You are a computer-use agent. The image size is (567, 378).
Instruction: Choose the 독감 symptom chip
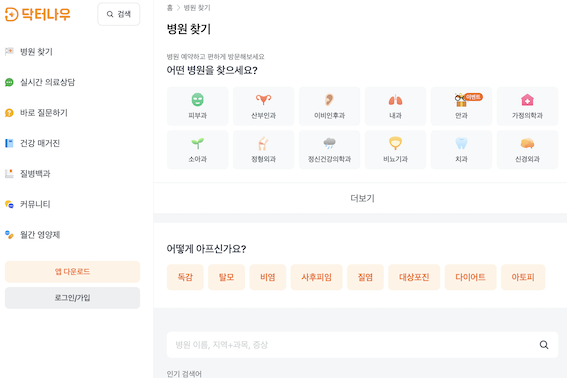tap(185, 277)
